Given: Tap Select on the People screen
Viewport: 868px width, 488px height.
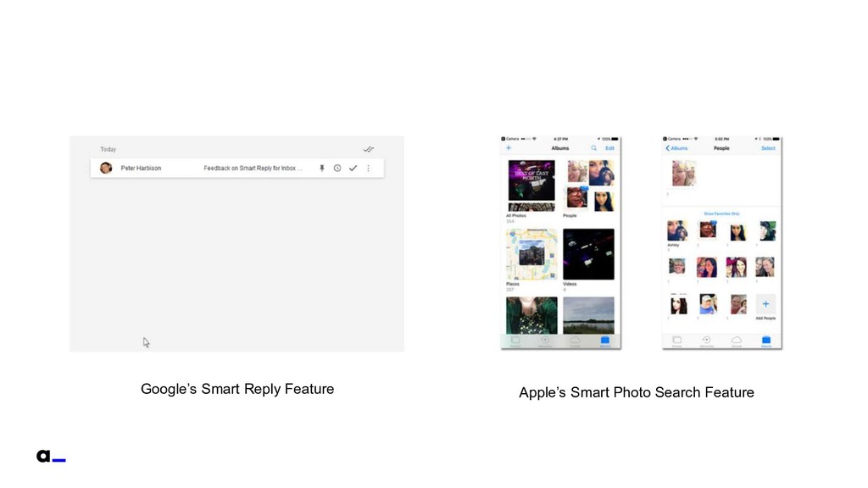Looking at the screenshot, I should 768,148.
